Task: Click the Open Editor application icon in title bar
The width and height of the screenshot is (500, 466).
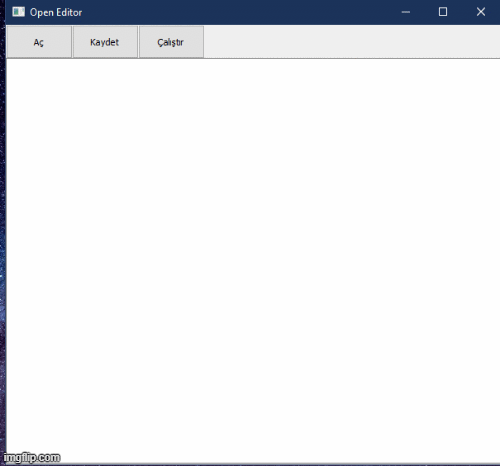Action: [18, 12]
